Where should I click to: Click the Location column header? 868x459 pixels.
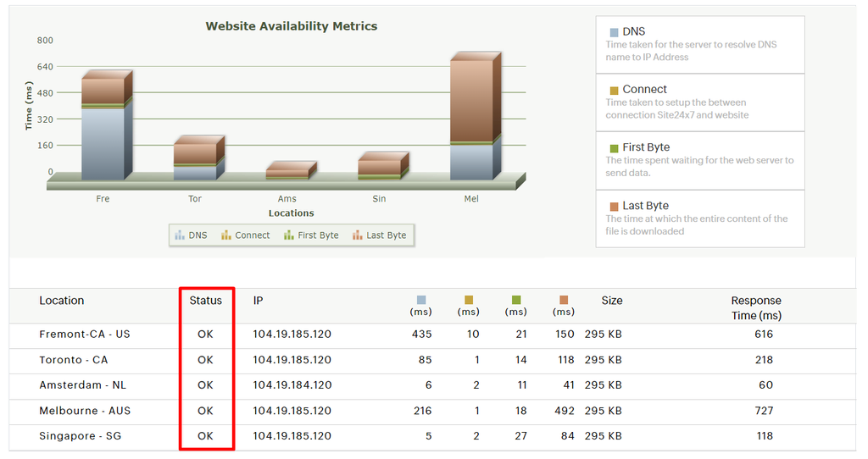[x=61, y=301]
